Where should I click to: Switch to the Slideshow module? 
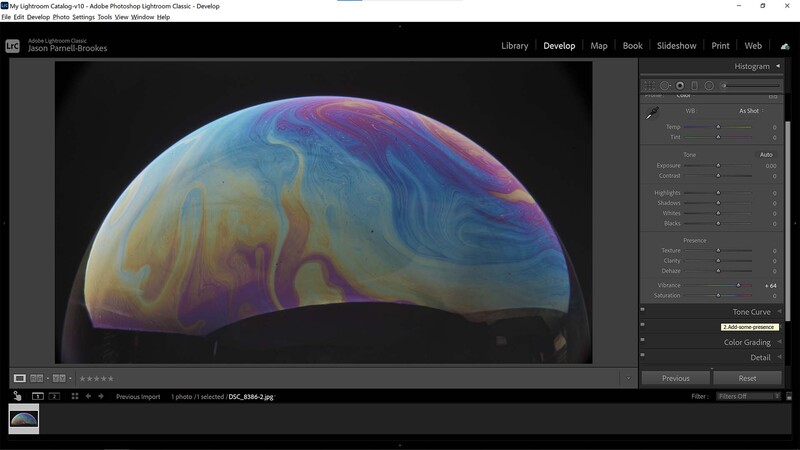click(677, 46)
